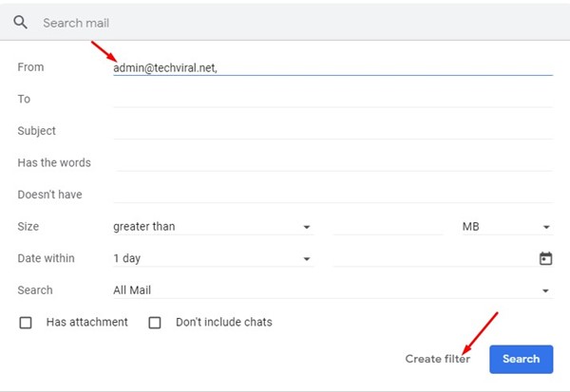Click the blue Search button
This screenshot has width=570, height=392.
[521, 359]
